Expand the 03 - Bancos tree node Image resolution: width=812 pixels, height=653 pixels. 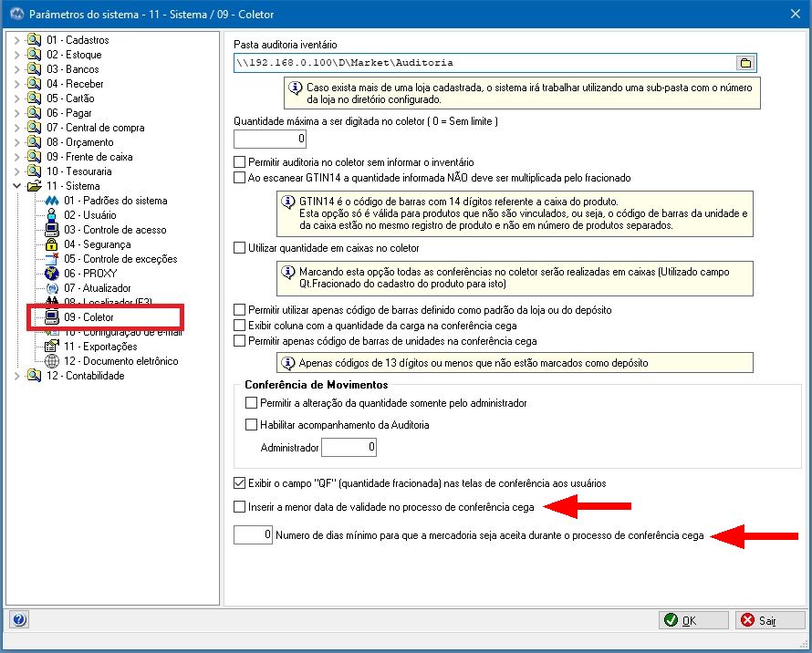click(x=16, y=69)
